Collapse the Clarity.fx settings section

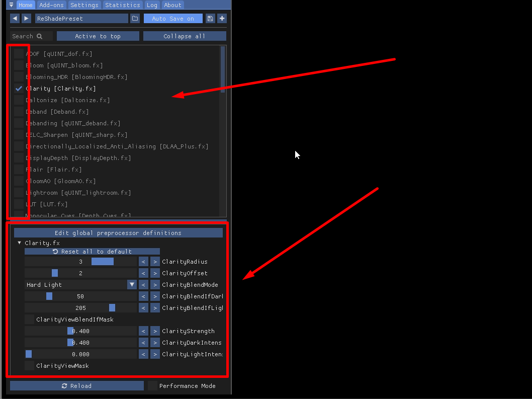tap(19, 243)
